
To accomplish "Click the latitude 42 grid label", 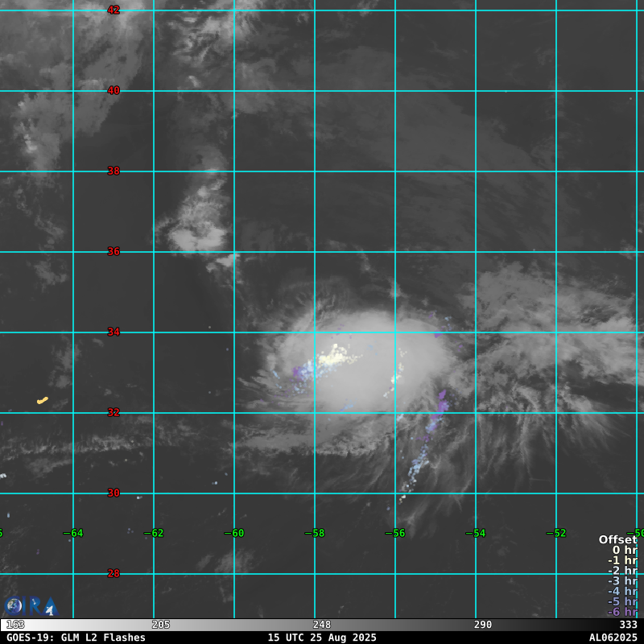I will tap(114, 10).
